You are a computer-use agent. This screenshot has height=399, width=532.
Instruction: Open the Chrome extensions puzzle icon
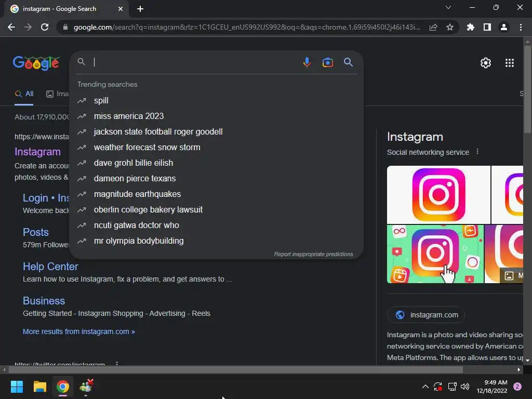[x=470, y=27]
